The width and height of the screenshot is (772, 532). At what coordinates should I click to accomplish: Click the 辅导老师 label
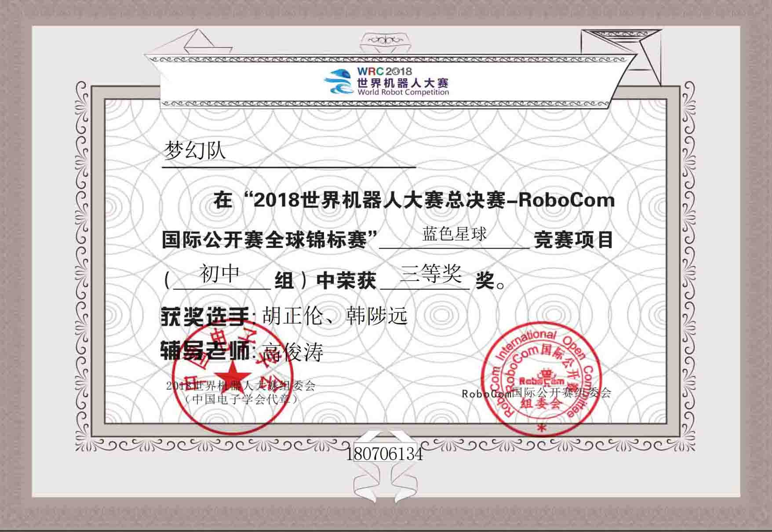coord(205,351)
